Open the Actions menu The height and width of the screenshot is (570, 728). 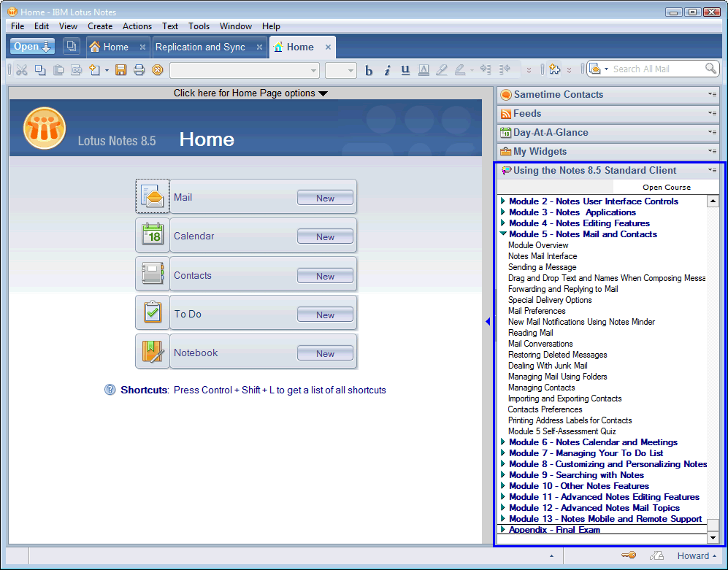coord(137,26)
